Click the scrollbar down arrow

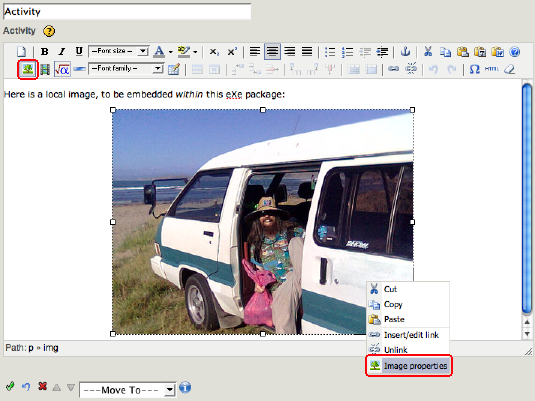(527, 334)
